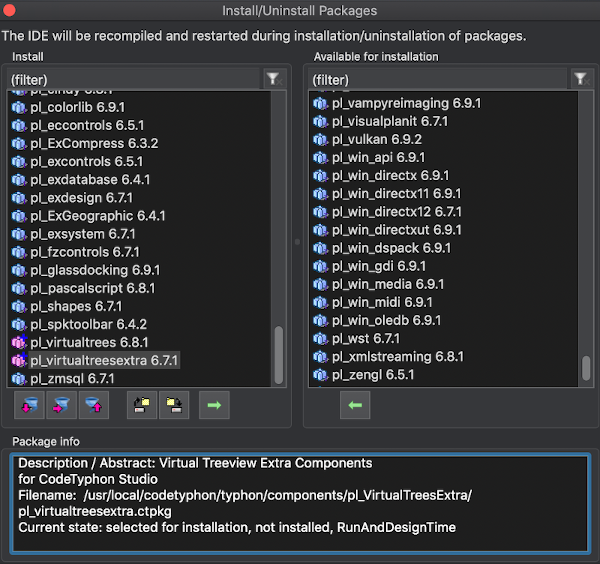600x564 pixels.
Task: Select pl_win_gdi 6.9.1 in Available list
Action: click(x=379, y=266)
